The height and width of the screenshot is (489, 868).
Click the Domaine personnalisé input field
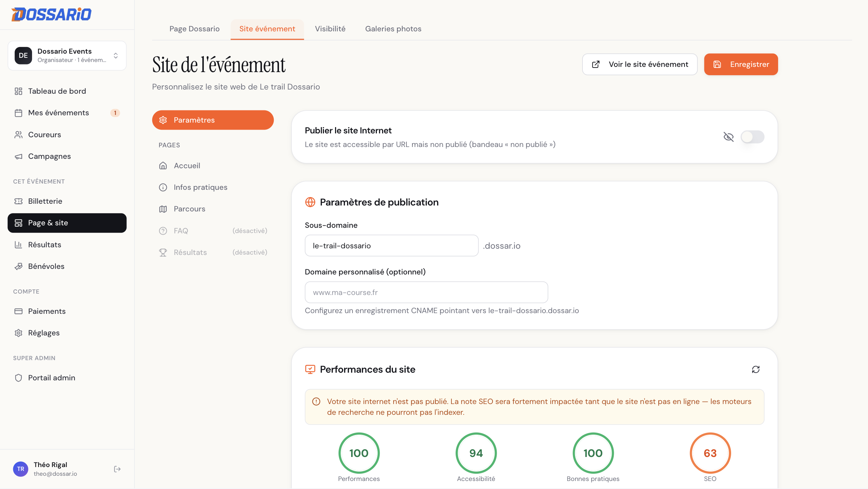pos(426,293)
